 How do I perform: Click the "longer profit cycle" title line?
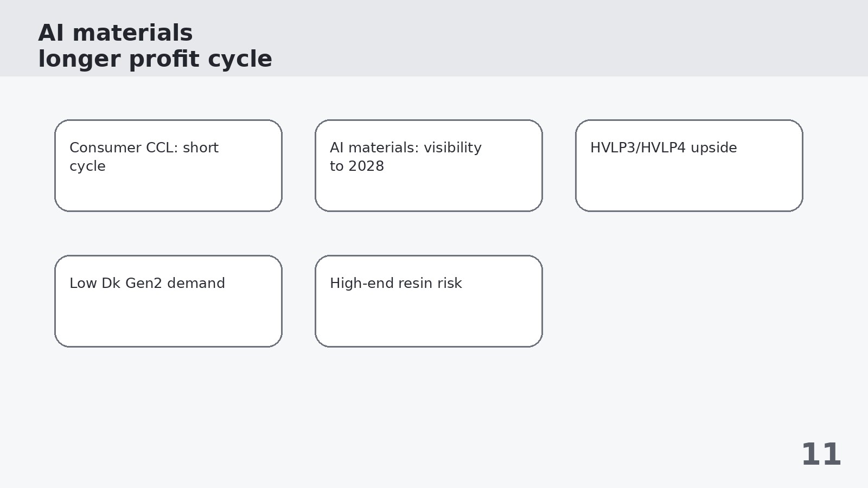click(x=155, y=59)
